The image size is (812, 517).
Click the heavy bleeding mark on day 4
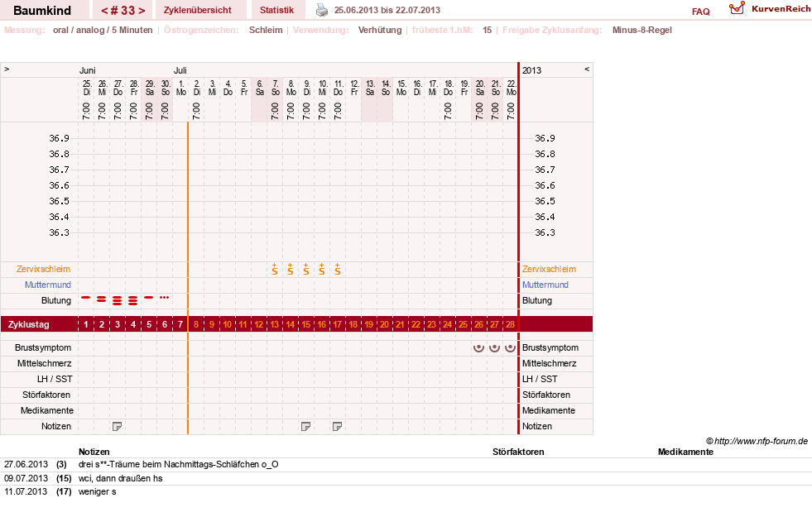point(133,300)
